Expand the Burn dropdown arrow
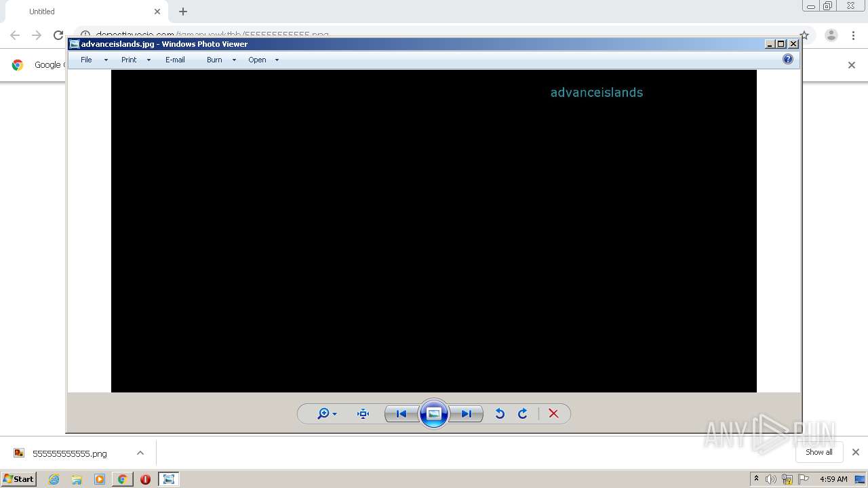This screenshot has width=868, height=488. point(234,60)
